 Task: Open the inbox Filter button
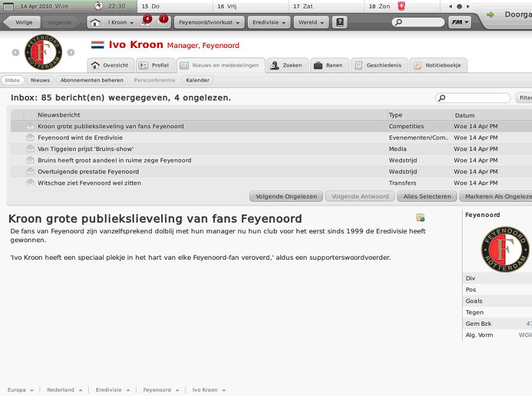click(524, 98)
